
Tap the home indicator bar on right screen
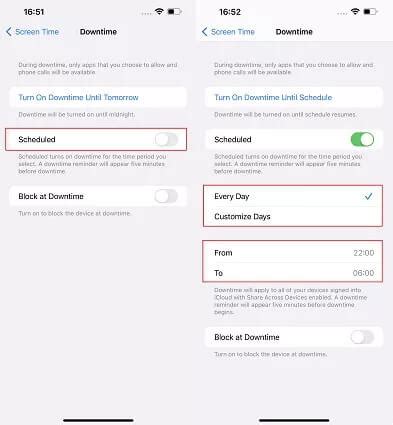294,420
